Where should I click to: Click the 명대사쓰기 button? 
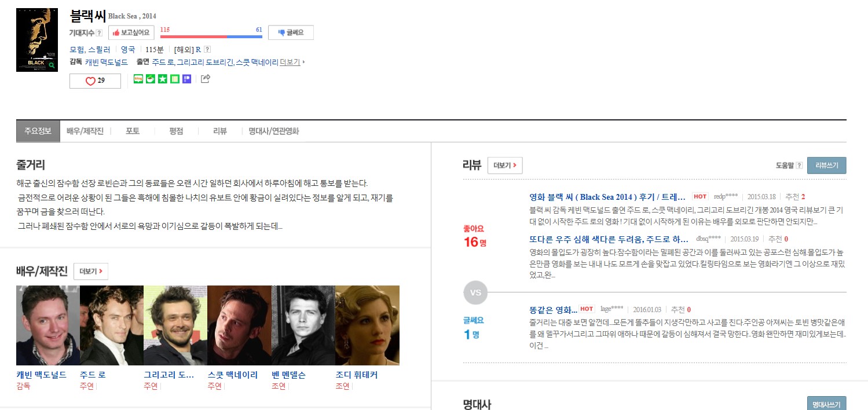pos(827,404)
